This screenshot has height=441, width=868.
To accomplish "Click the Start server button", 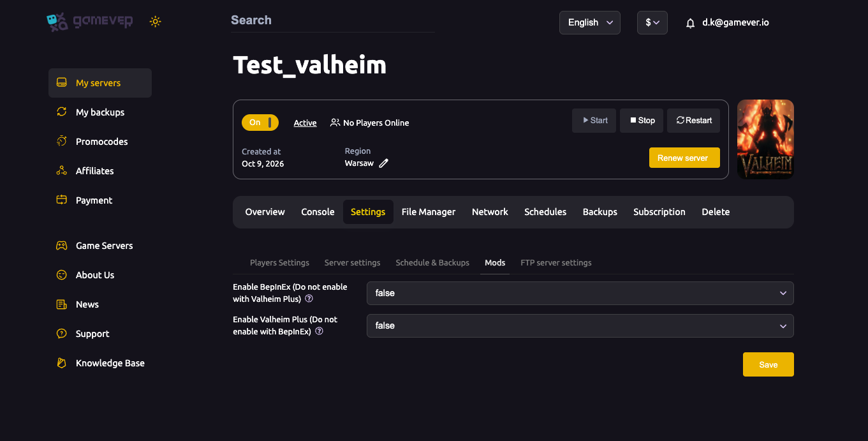I will pos(594,121).
